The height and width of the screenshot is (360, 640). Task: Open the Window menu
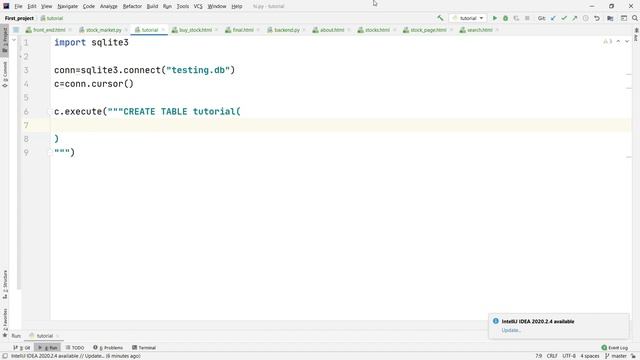tap(217, 6)
